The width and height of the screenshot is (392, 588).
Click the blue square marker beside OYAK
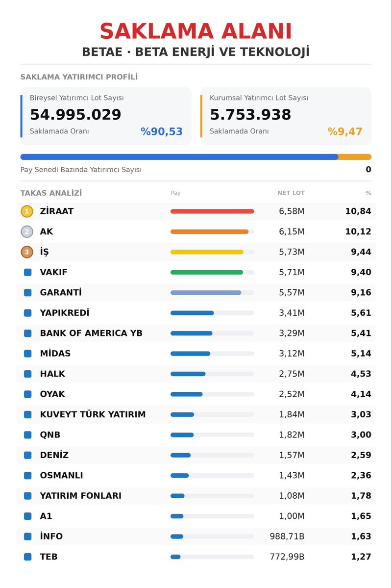(28, 394)
